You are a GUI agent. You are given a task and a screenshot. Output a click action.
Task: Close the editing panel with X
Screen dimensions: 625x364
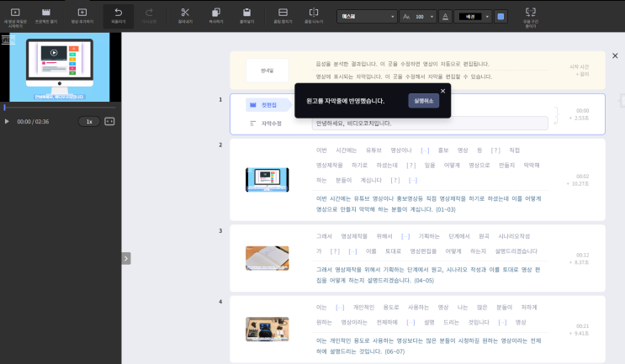tap(615, 55)
